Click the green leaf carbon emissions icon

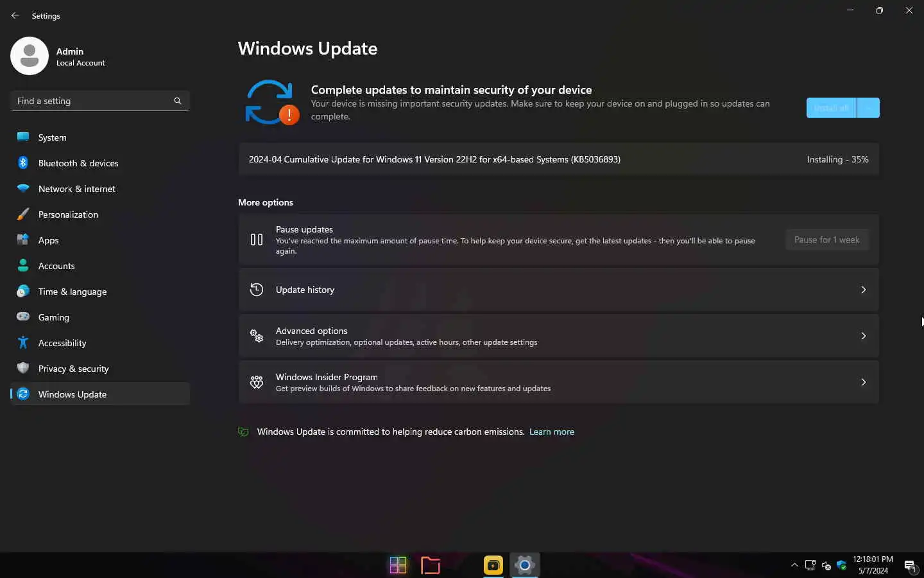(243, 432)
